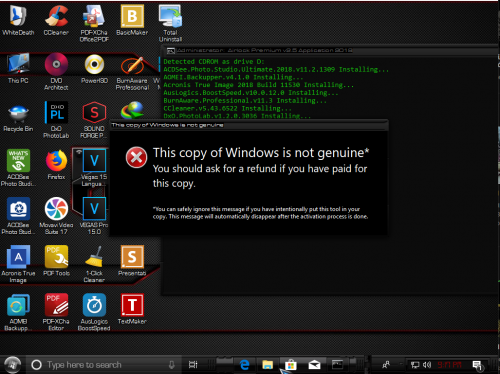Viewport: 500px width, 374px height.
Task: Launch Power ISO from desktop
Action: click(94, 68)
